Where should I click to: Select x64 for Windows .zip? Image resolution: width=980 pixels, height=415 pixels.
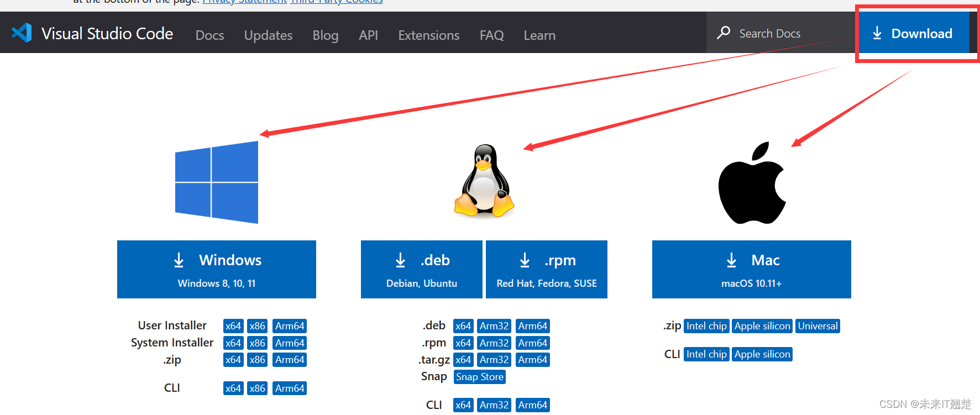click(233, 360)
